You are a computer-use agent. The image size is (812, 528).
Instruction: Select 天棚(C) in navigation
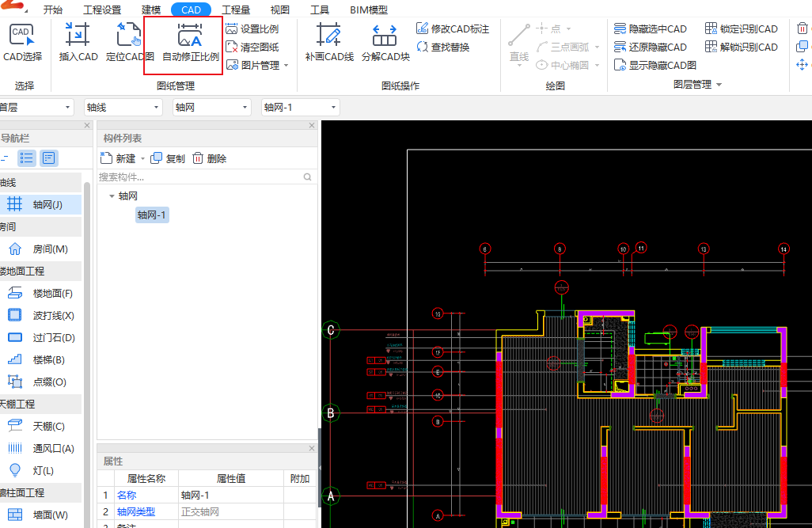[41, 427]
